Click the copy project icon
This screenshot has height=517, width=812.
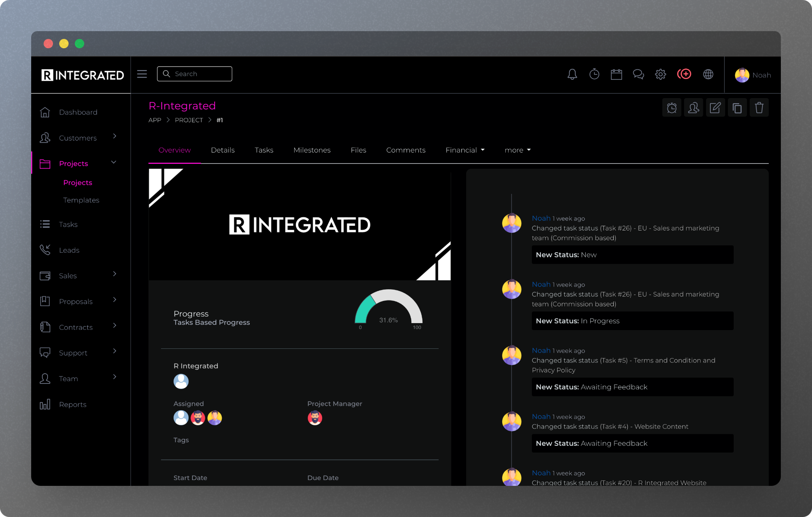click(x=737, y=108)
